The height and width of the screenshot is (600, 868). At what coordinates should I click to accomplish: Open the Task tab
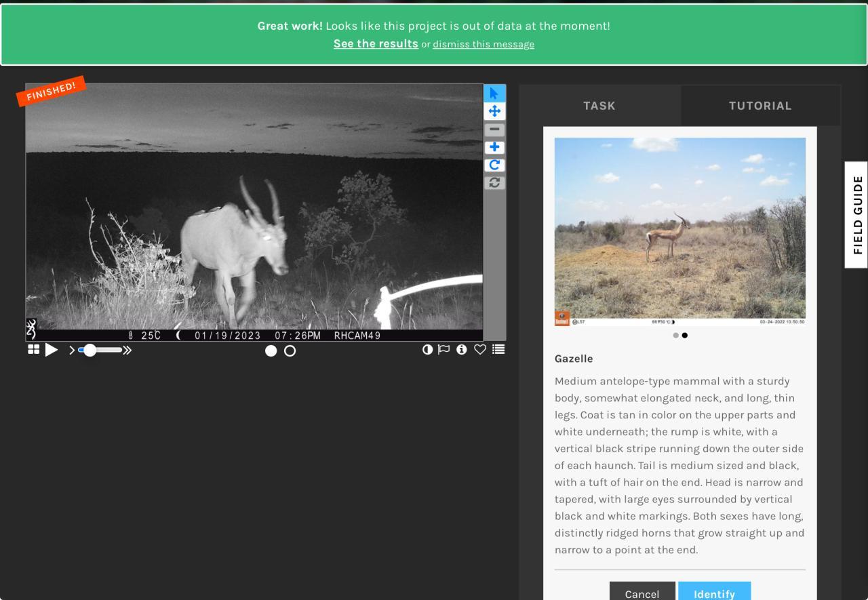click(599, 106)
